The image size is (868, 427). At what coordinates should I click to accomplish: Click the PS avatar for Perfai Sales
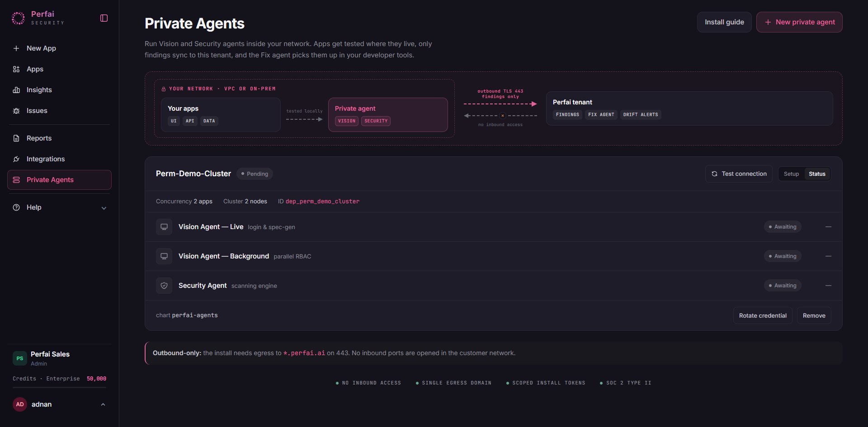click(x=20, y=358)
